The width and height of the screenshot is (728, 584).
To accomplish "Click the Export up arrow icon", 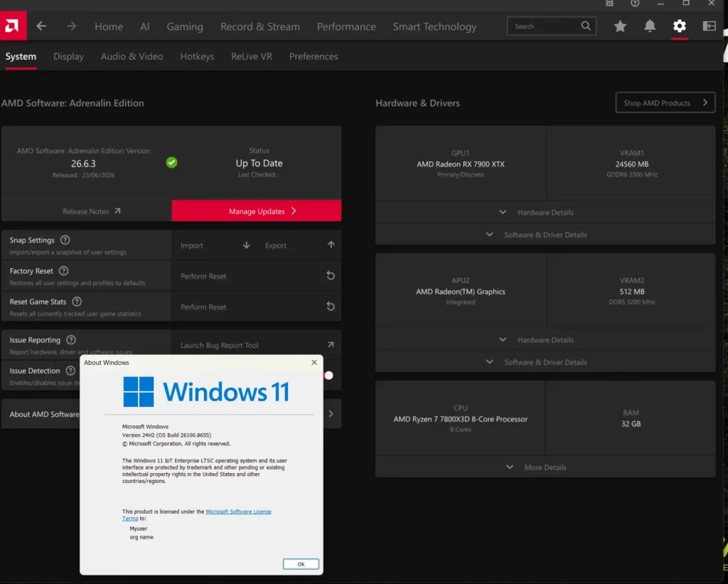I will coord(331,245).
